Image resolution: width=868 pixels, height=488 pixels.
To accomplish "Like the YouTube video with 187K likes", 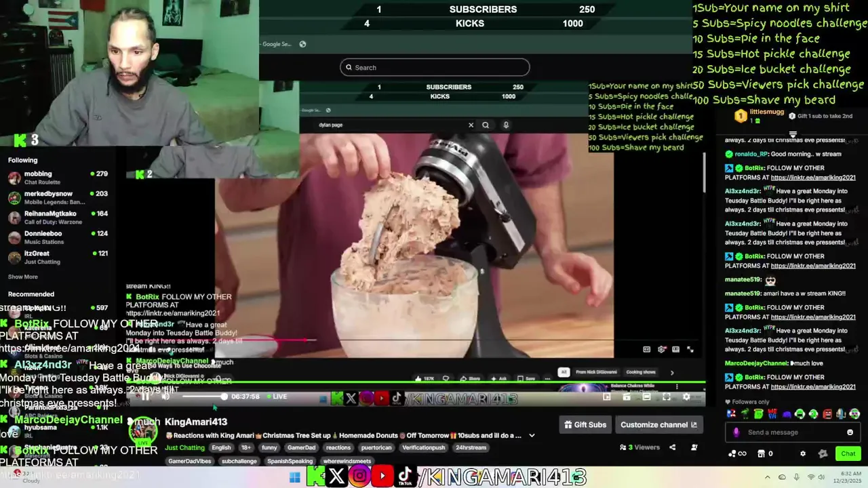I will pyautogui.click(x=425, y=379).
